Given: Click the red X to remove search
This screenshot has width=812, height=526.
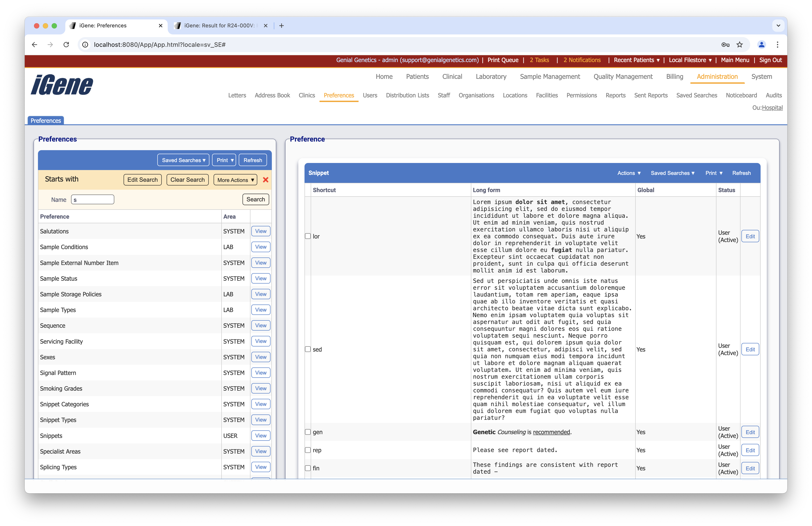Looking at the screenshot, I should pyautogui.click(x=265, y=180).
